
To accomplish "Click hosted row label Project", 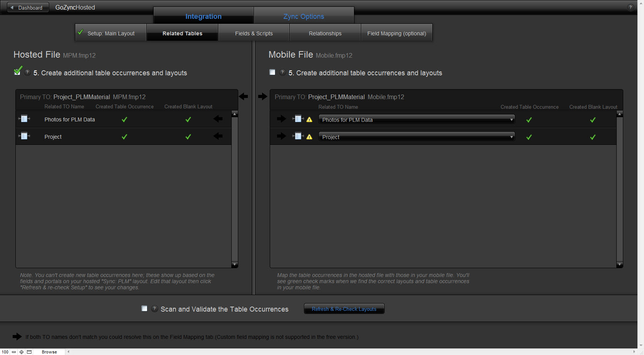I will 53,137.
